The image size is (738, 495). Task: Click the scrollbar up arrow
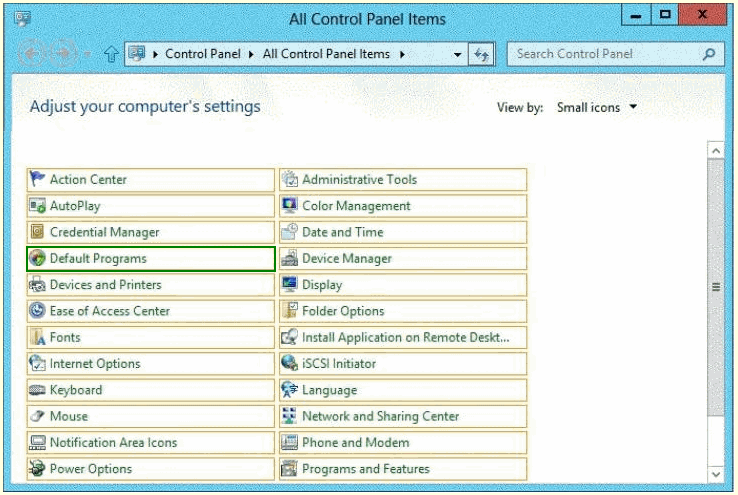[716, 151]
